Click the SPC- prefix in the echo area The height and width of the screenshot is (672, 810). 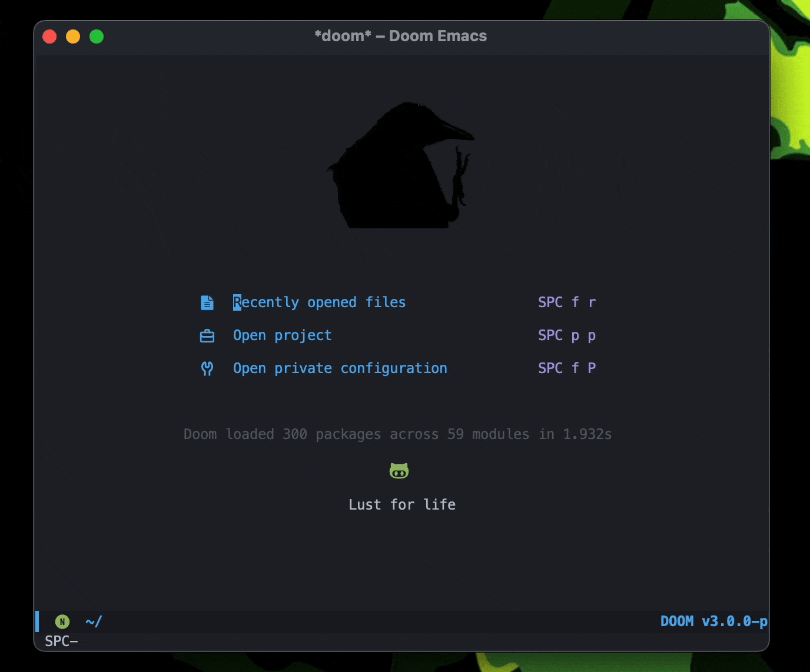tap(62, 641)
